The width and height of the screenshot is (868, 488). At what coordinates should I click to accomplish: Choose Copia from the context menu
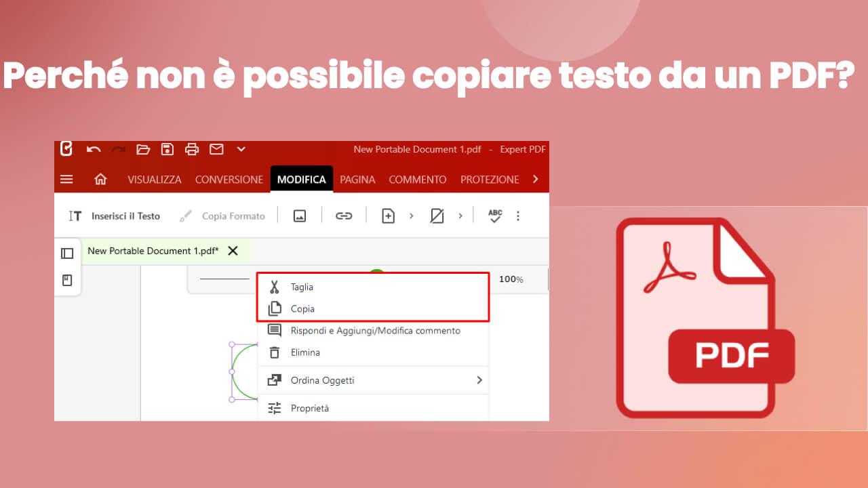373,308
